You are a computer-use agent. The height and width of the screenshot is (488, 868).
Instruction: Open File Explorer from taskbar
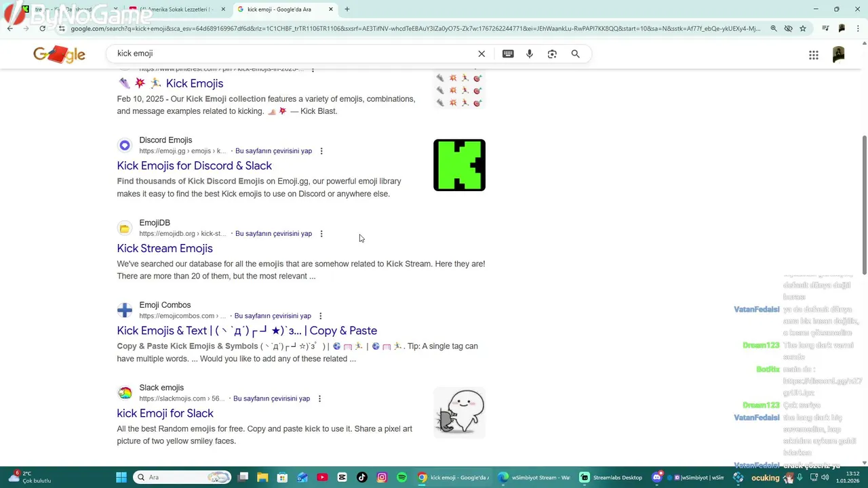point(262,477)
